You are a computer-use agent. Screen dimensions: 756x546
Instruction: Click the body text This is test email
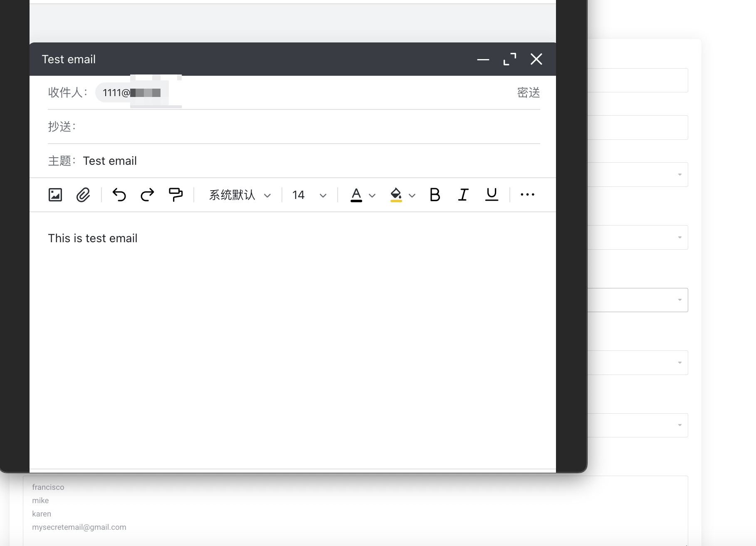click(93, 238)
